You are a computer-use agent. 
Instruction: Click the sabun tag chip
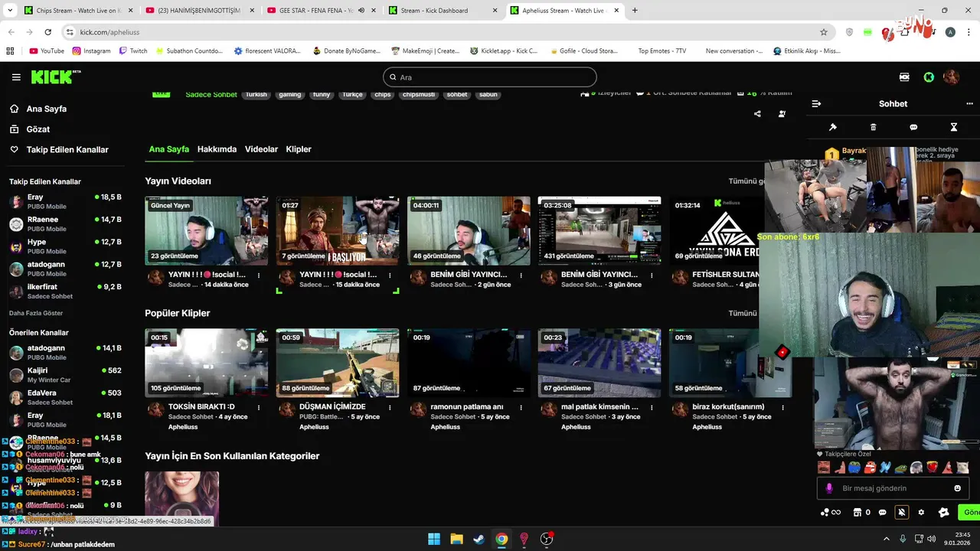click(x=488, y=94)
